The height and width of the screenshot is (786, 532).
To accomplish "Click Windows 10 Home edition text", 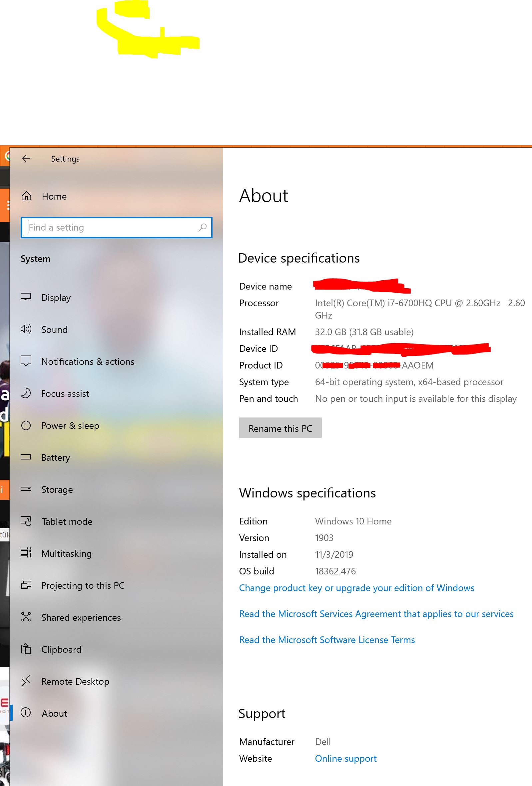I will 353,521.
